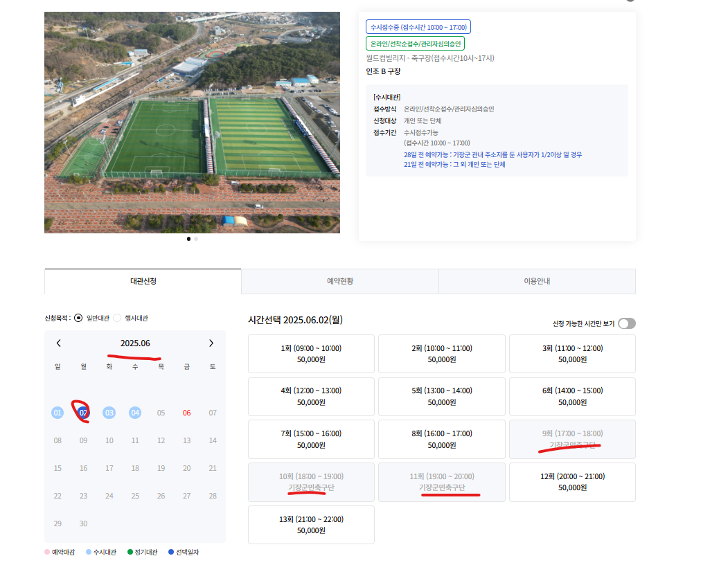Screen dimensions: 728x565
Task: Select June 02 on calendar
Action: (83, 413)
